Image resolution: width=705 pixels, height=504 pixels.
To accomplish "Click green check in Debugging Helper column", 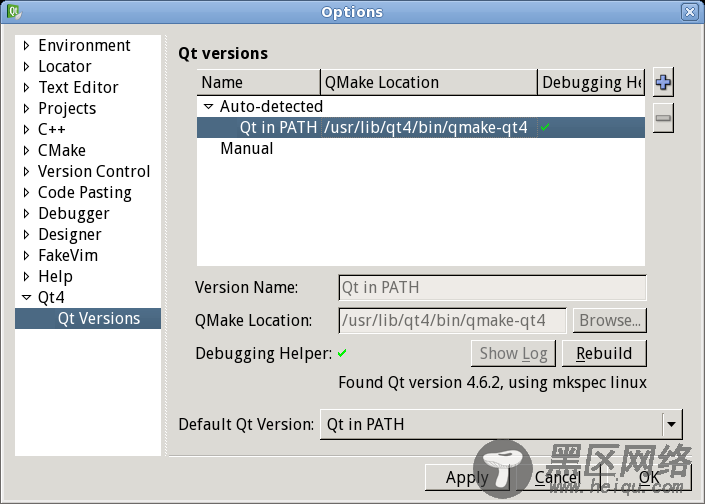I will tap(545, 128).
